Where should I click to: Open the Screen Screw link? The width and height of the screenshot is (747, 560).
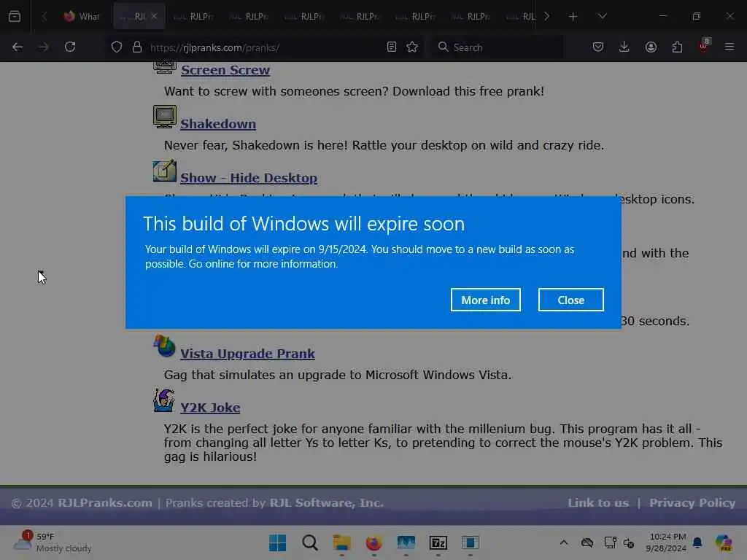tap(225, 70)
